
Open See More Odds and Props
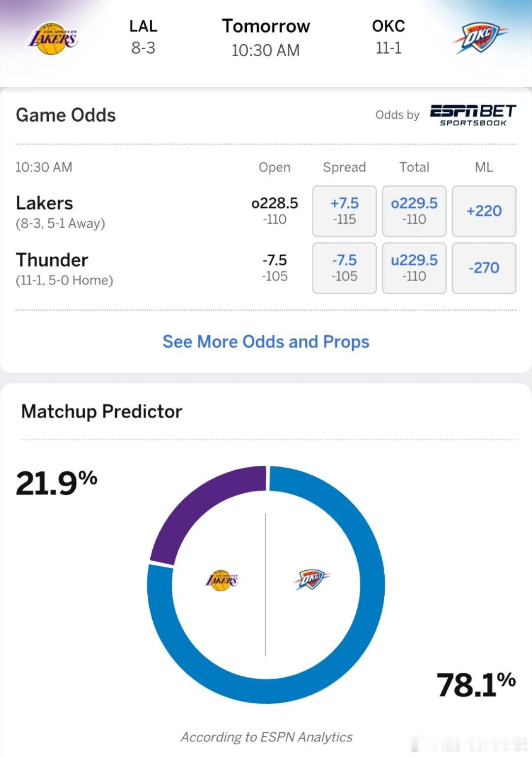click(266, 342)
